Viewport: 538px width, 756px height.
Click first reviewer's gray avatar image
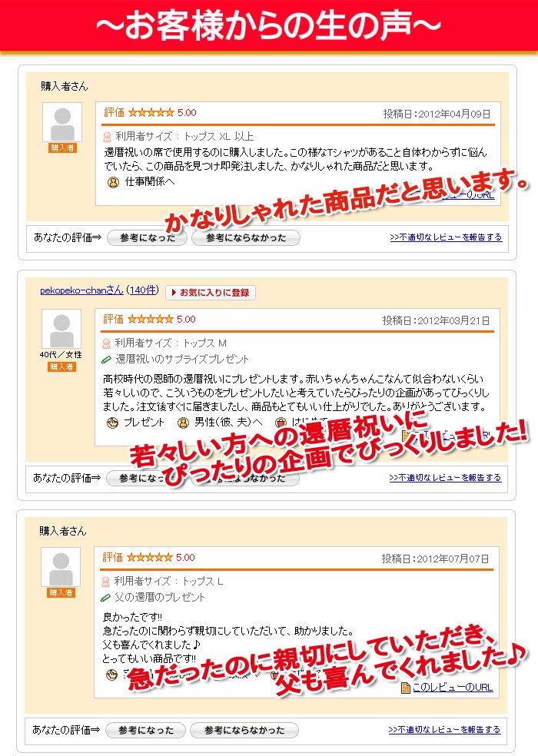(62, 122)
